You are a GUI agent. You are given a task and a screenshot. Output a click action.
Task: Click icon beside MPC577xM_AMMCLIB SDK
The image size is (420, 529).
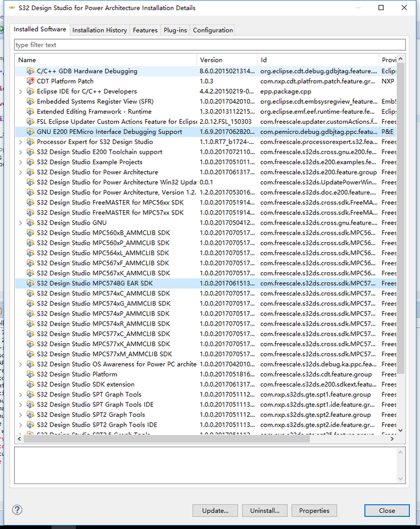tap(30, 354)
